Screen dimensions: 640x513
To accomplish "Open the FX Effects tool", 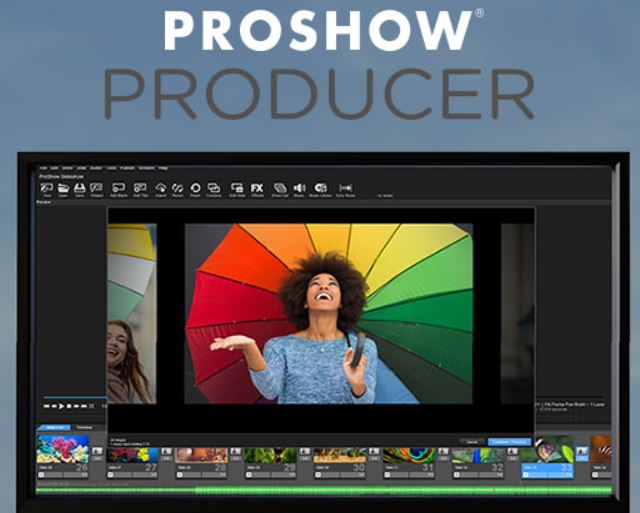I will click(257, 188).
